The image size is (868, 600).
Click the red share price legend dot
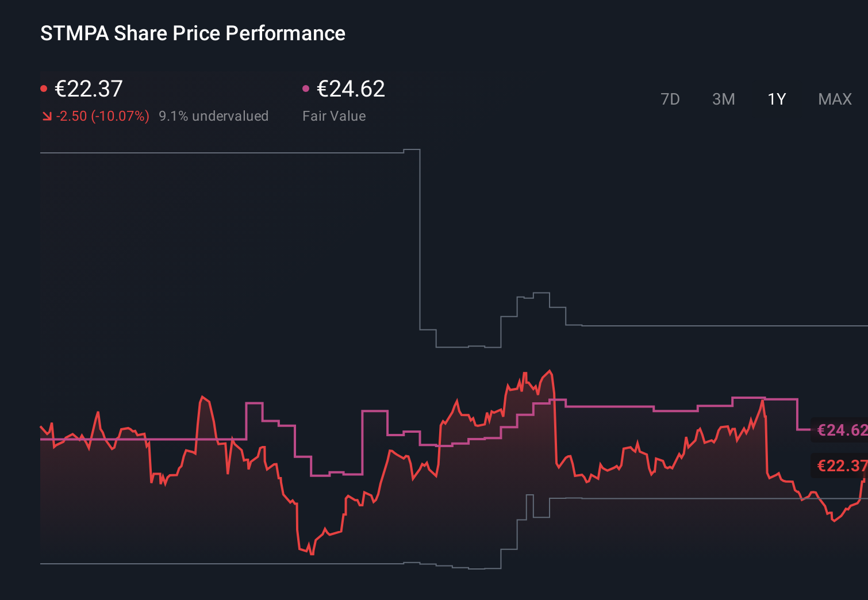44,89
